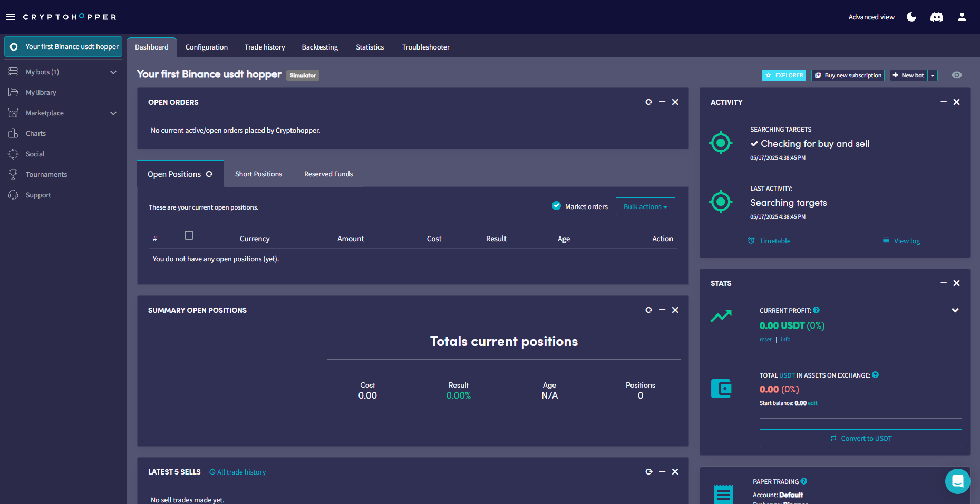
Task: Open All trade history link
Action: [237, 472]
